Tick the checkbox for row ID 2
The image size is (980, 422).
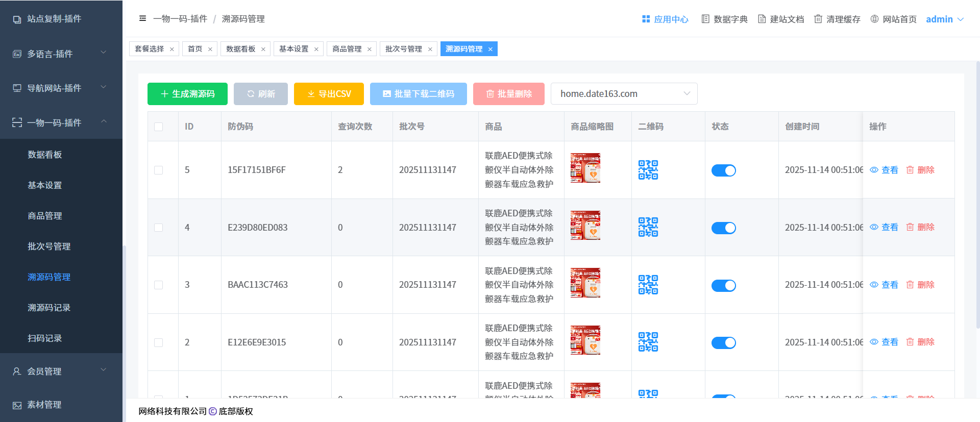159,342
